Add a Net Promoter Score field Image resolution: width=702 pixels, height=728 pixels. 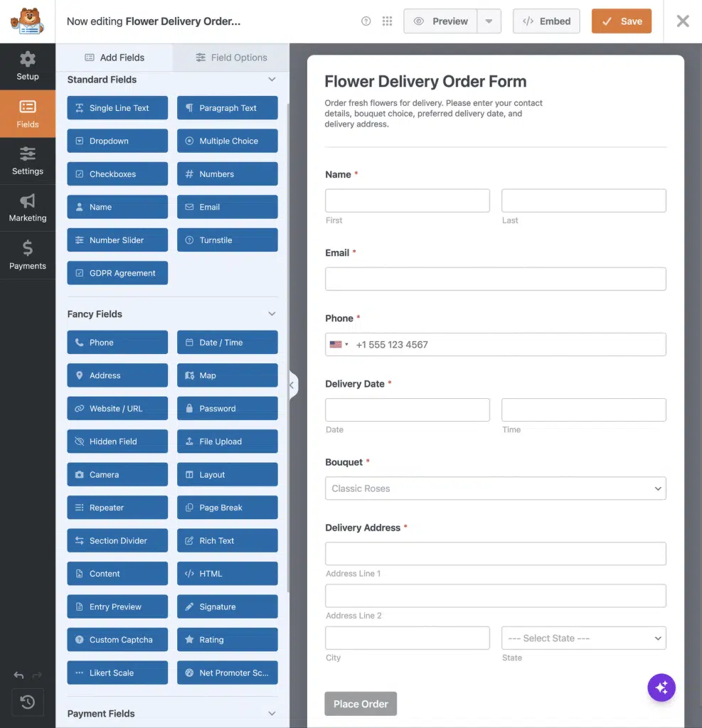[x=227, y=673]
